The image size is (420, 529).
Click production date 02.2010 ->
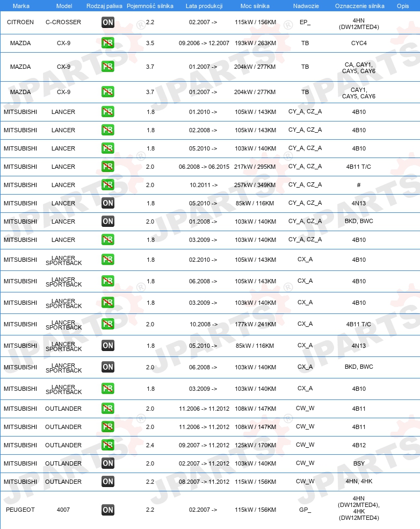(x=203, y=260)
